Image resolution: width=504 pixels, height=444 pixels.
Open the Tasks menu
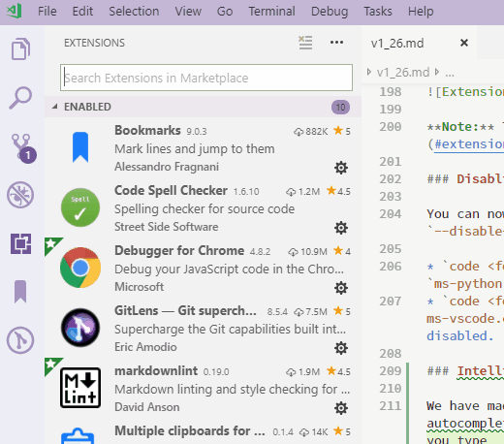pos(378,12)
